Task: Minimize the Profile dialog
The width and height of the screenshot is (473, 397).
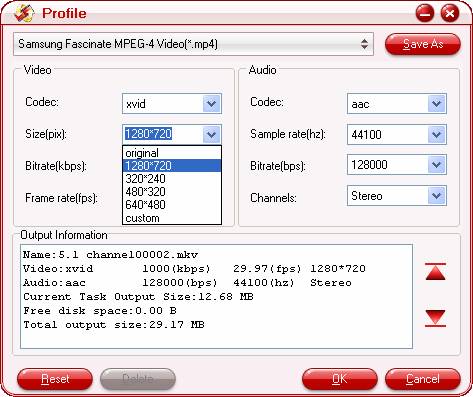Action: coord(425,14)
